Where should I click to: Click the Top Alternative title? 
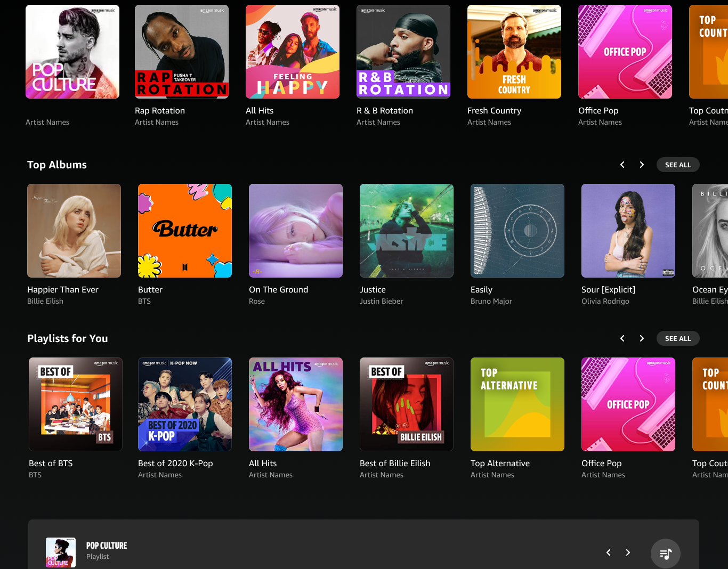click(x=500, y=464)
